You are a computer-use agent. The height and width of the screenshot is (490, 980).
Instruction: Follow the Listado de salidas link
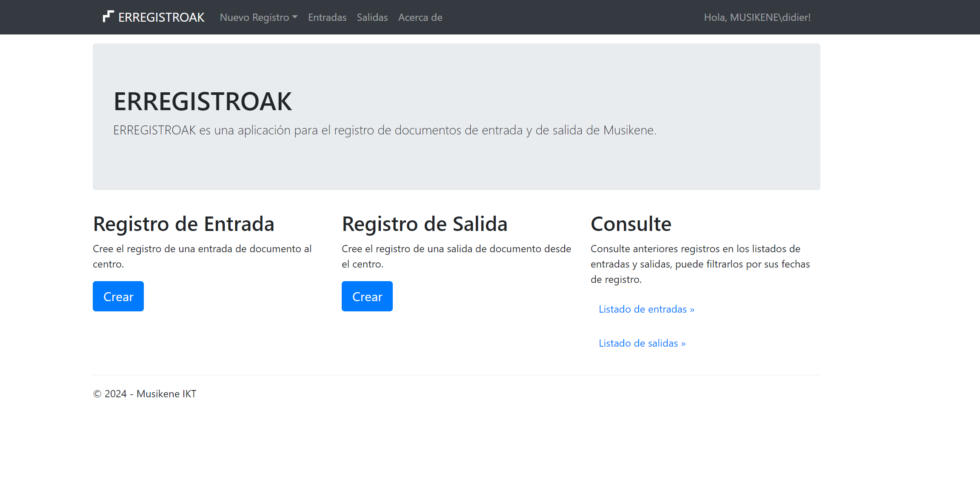(x=642, y=343)
